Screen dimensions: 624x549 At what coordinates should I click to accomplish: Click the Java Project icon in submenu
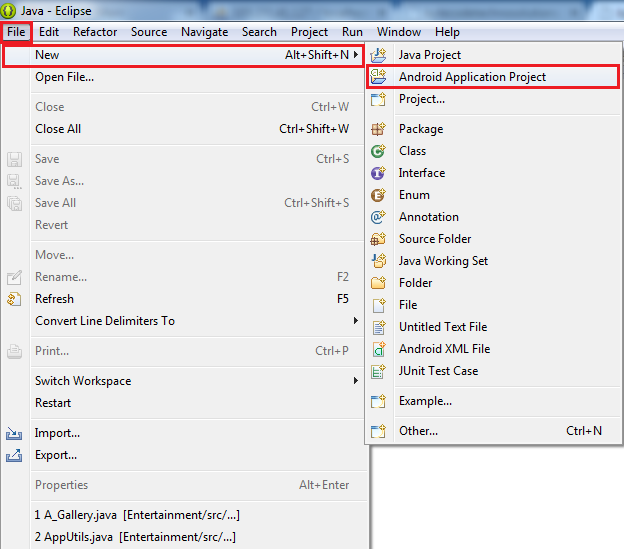coord(378,55)
